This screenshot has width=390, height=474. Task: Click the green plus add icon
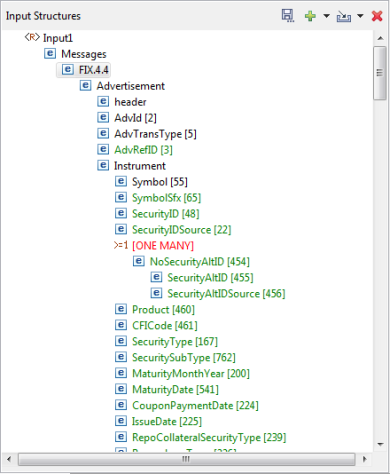pos(310,16)
